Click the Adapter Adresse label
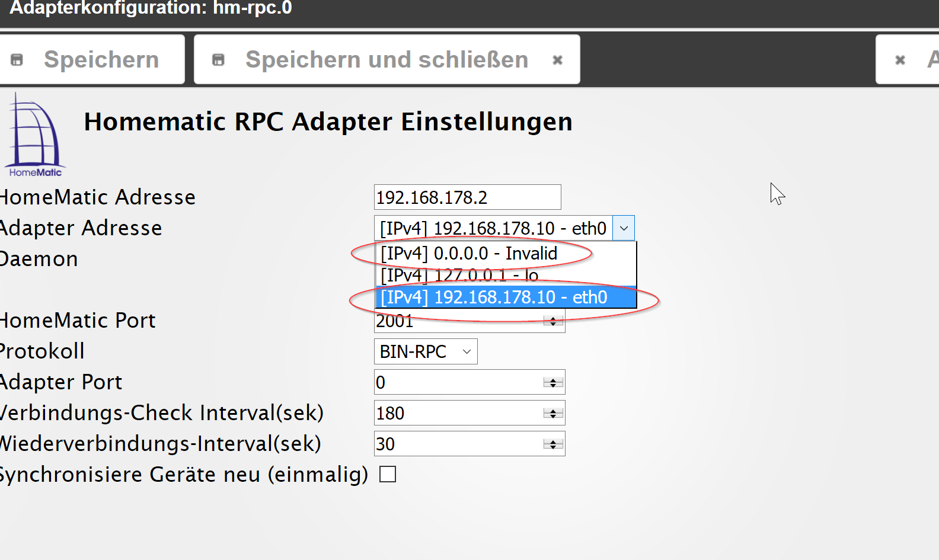This screenshot has height=560, width=939. coord(81,228)
